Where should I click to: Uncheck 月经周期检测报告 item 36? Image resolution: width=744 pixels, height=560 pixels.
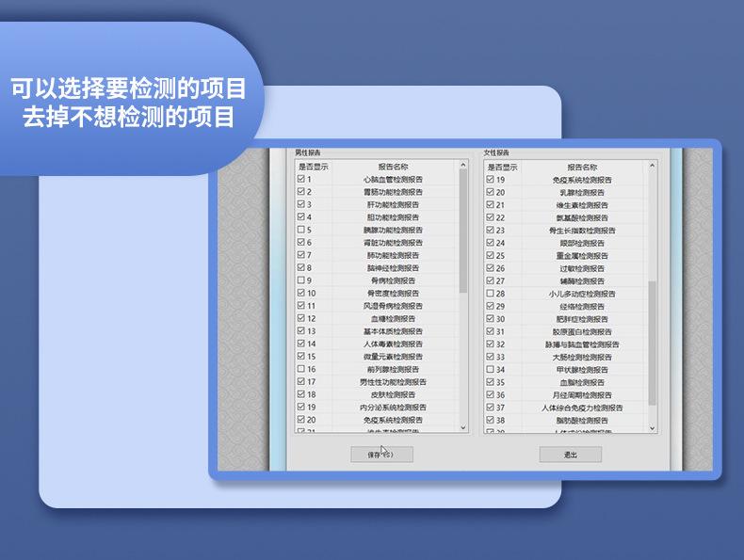click(490, 395)
